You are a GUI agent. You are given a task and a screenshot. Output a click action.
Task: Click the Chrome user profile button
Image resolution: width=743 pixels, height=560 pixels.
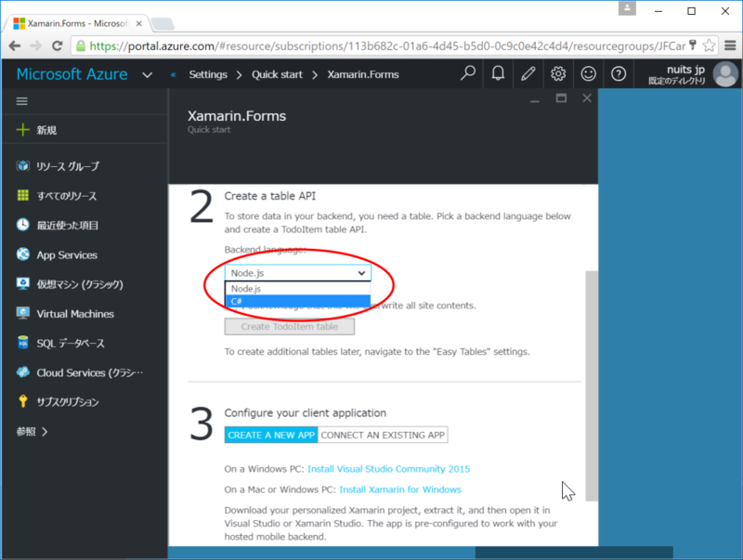627,8
